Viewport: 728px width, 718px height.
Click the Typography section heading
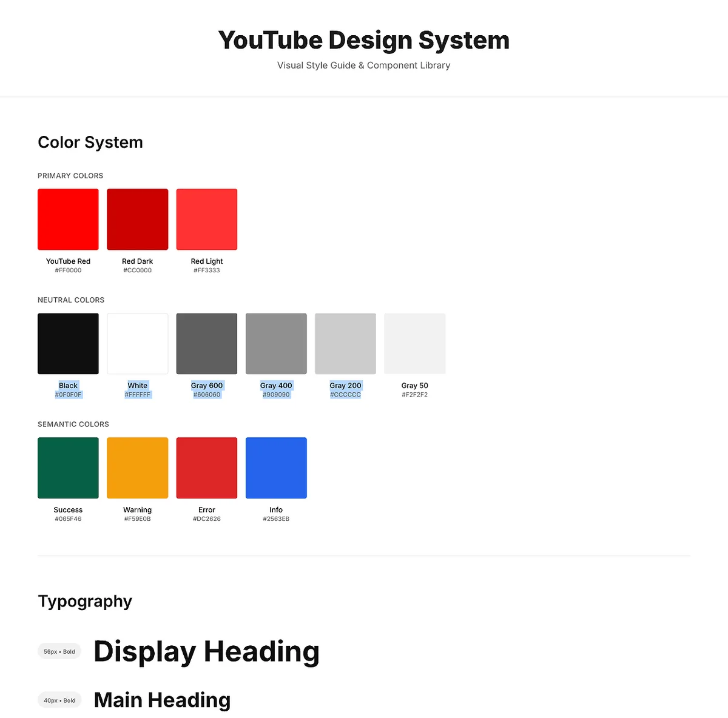pyautogui.click(x=85, y=602)
